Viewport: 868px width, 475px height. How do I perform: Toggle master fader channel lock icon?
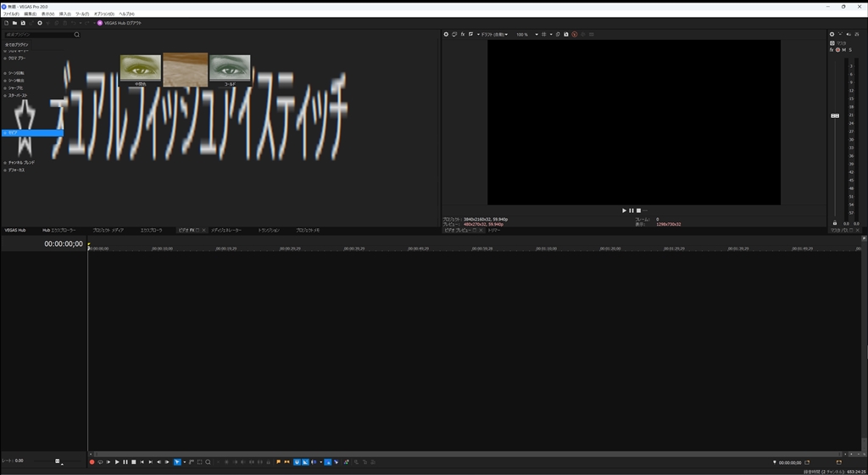pos(835,223)
